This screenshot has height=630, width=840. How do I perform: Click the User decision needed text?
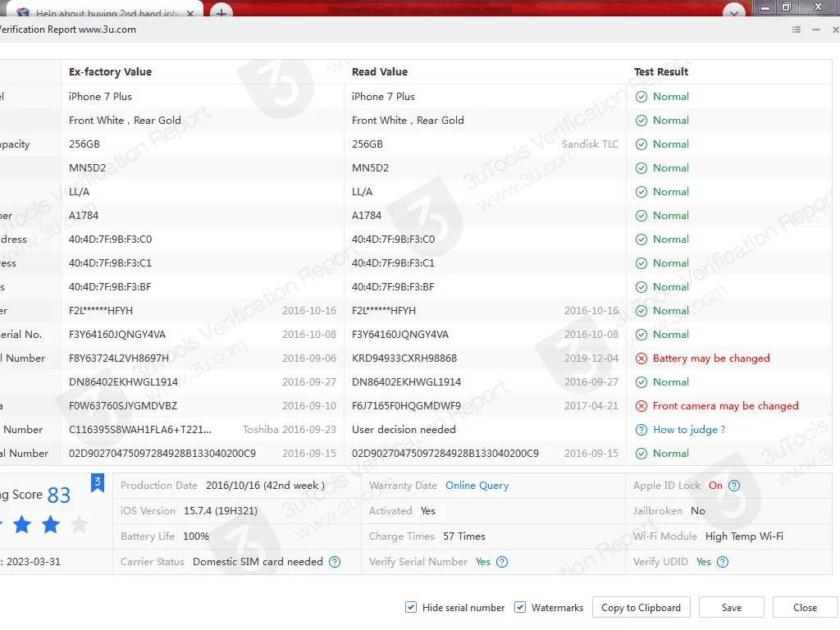click(404, 430)
